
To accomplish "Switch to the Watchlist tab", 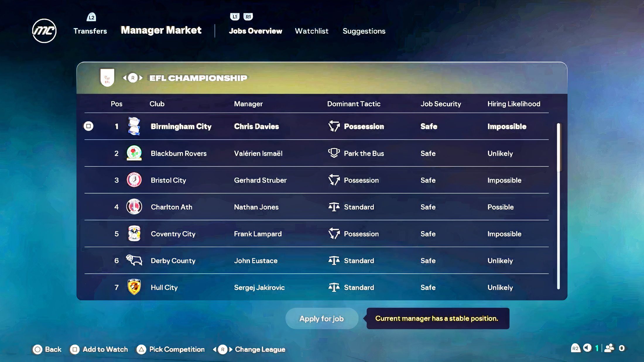I will [311, 31].
